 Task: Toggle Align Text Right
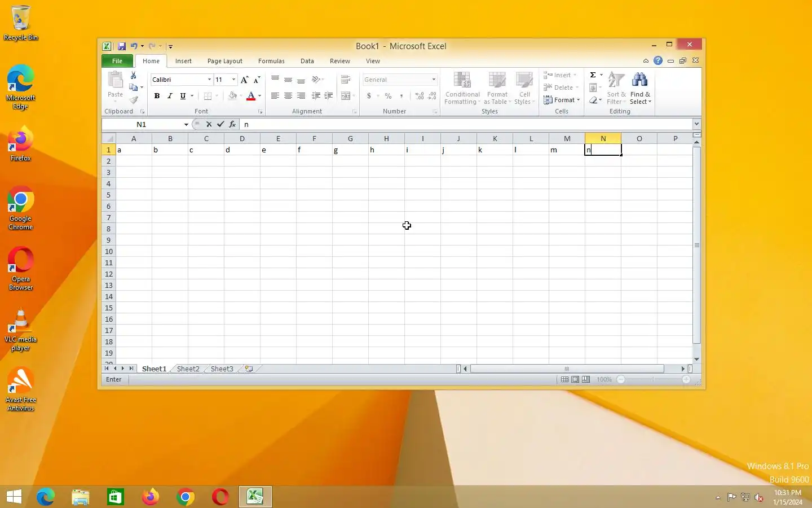tap(301, 96)
